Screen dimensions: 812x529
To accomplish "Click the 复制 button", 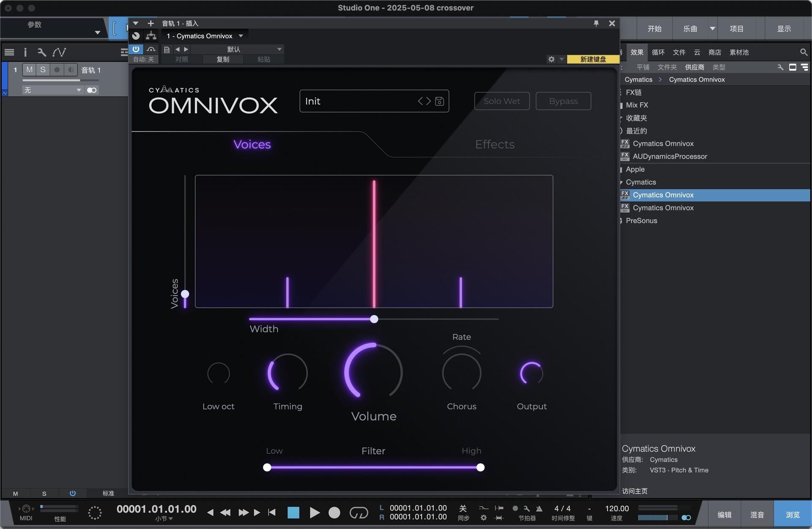I will pyautogui.click(x=223, y=59).
